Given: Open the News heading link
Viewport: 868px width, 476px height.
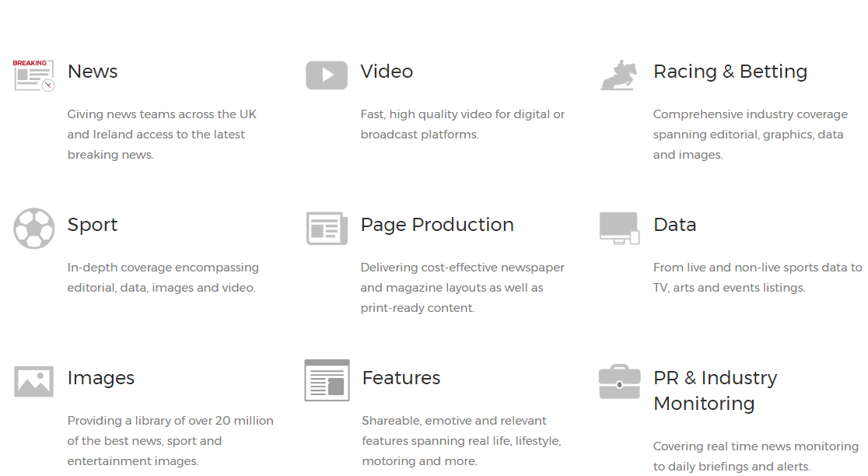Looking at the screenshot, I should point(93,72).
